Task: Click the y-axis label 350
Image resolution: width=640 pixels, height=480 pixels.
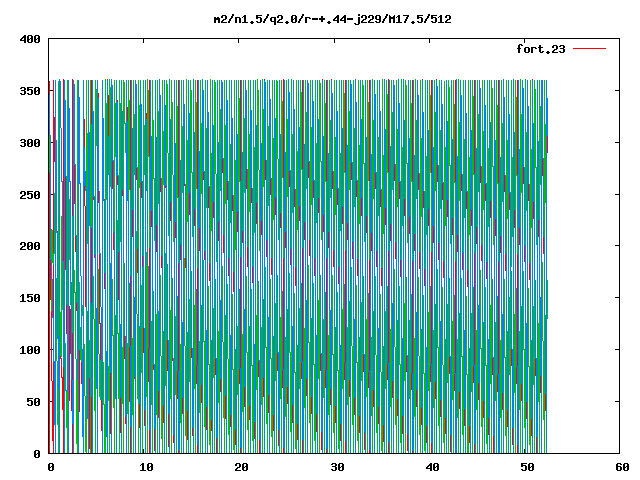Action: pos(30,91)
